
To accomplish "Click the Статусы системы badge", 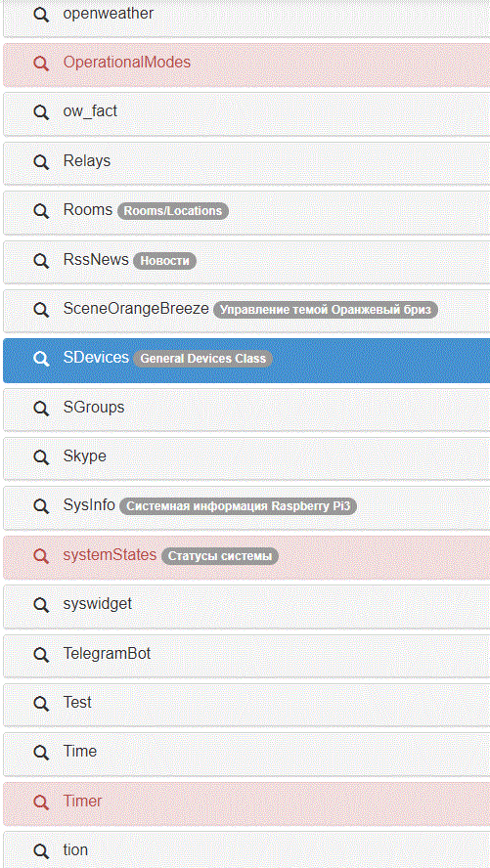I will 220,556.
